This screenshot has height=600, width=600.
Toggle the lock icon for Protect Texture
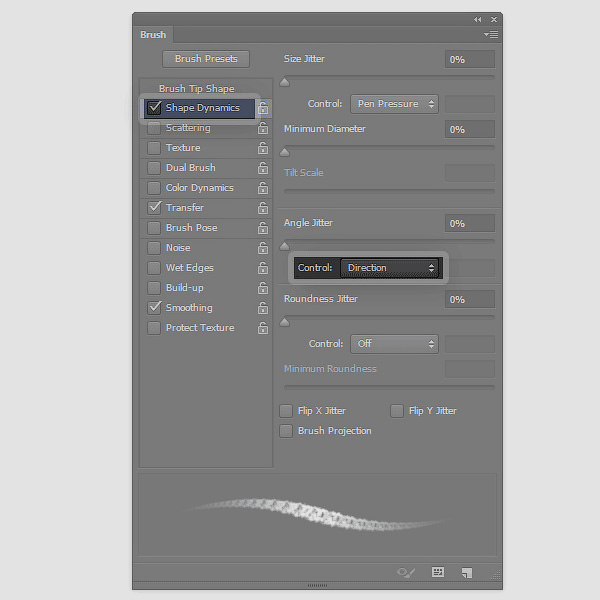(x=263, y=328)
